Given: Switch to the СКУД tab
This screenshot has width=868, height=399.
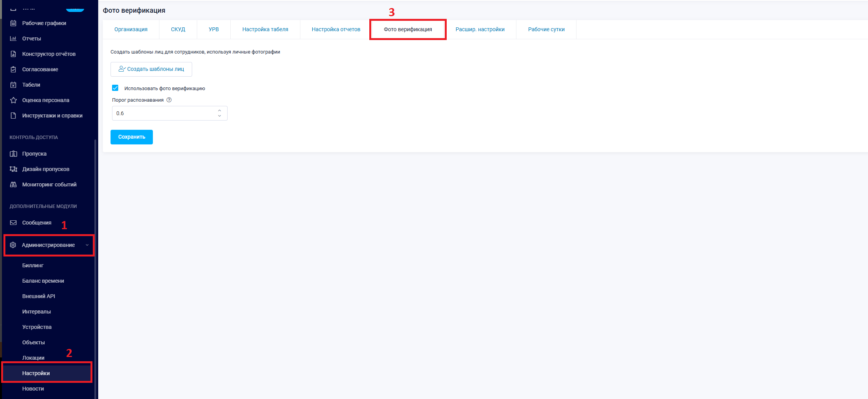Looking at the screenshot, I should pyautogui.click(x=178, y=29).
